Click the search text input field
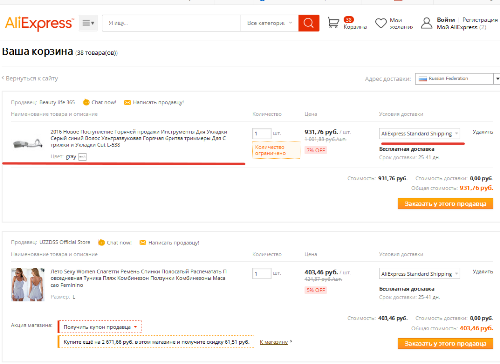The image size is (500, 364). pos(172,23)
